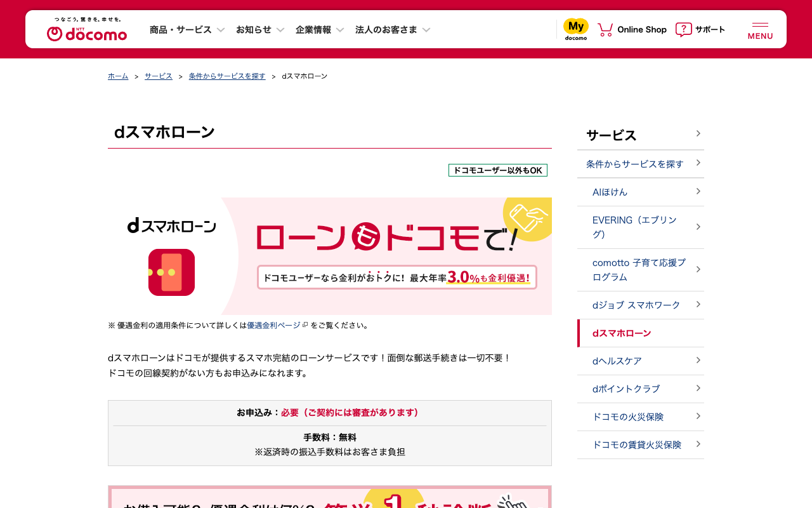Select ドコモの賃貸火災保険 in the sidebar
This screenshot has width=812, height=508.
pyautogui.click(x=641, y=444)
